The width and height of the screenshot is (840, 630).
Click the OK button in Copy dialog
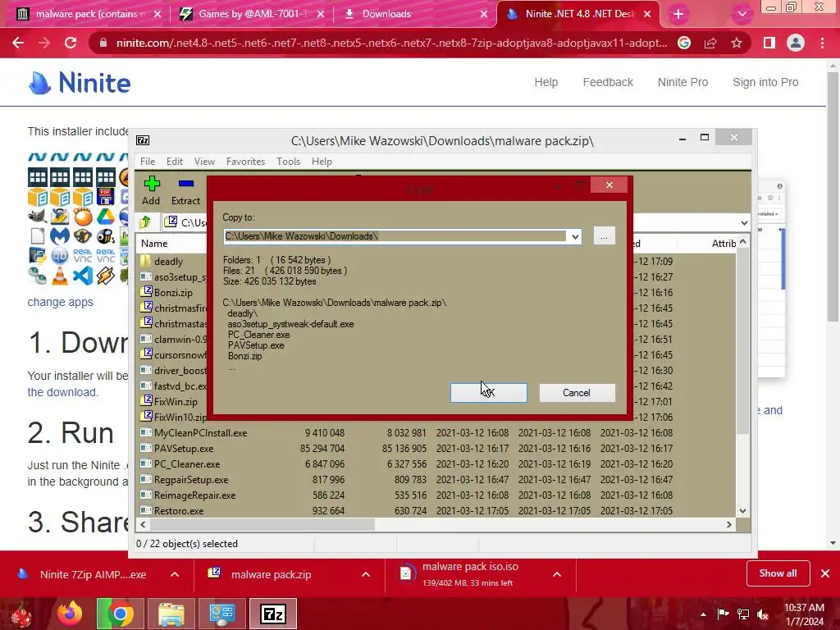488,393
